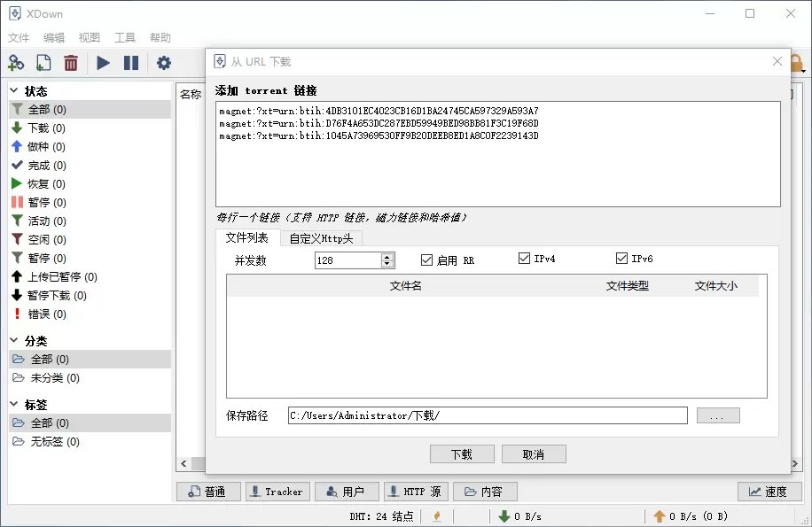The width and height of the screenshot is (812, 527).
Task: Switch to the 自定义Http头 tab
Action: [321, 238]
